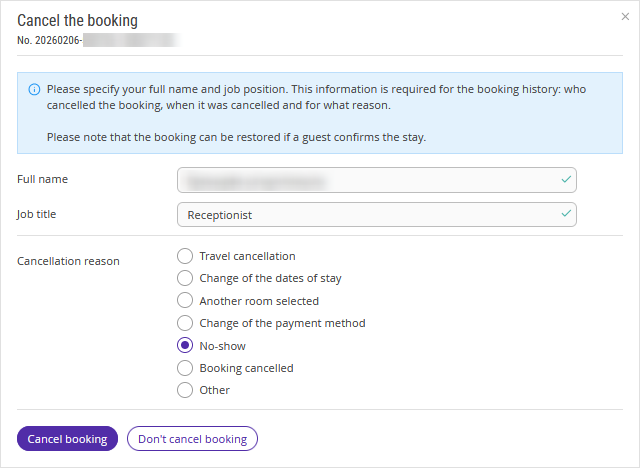The height and width of the screenshot is (468, 640).
Task: Click the Full name field label
Action: [x=42, y=179]
